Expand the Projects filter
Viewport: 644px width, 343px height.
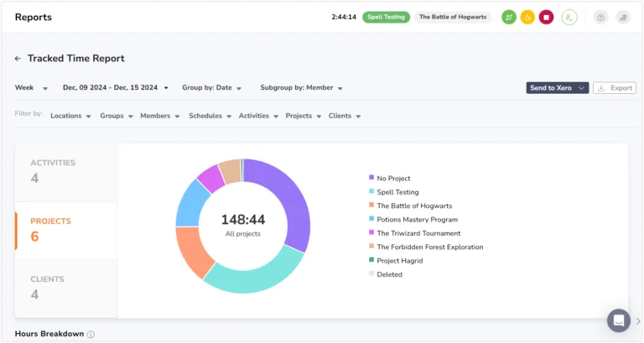(x=303, y=117)
